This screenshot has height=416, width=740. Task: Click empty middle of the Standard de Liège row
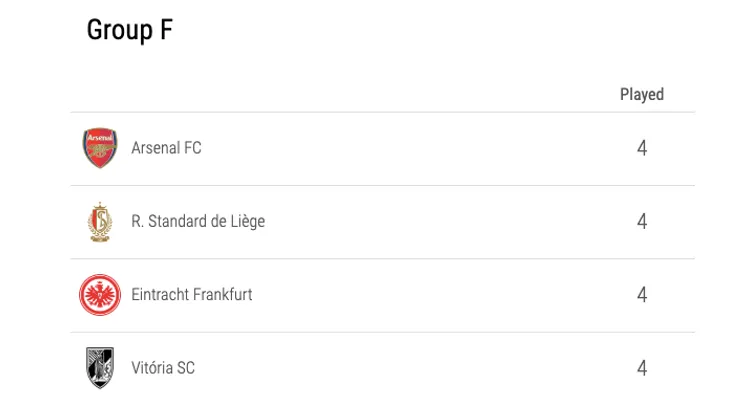440,221
